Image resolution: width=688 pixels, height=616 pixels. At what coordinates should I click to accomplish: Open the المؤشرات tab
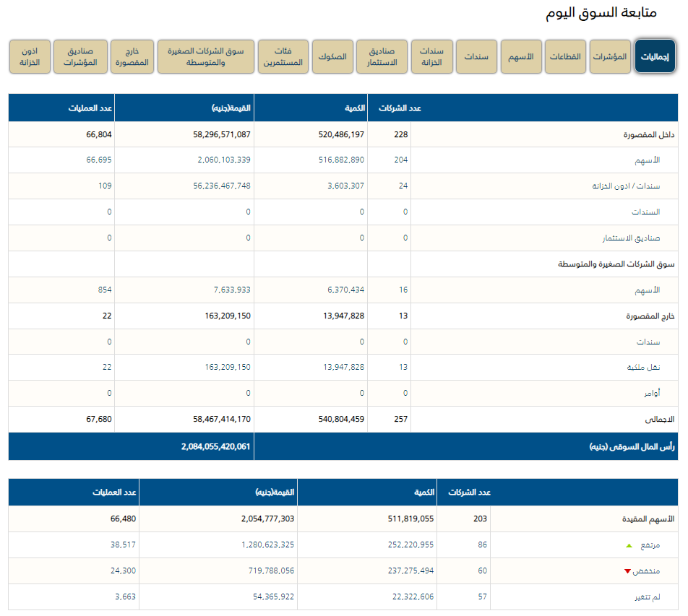point(610,57)
